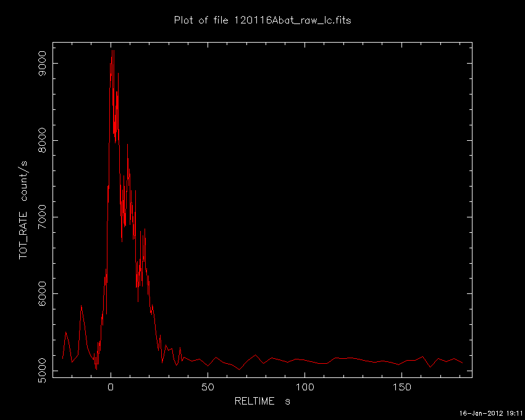Image resolution: width=525 pixels, height=420 pixels.
Task: Click the y-axis tick value 8000
Action: [x=43, y=140]
